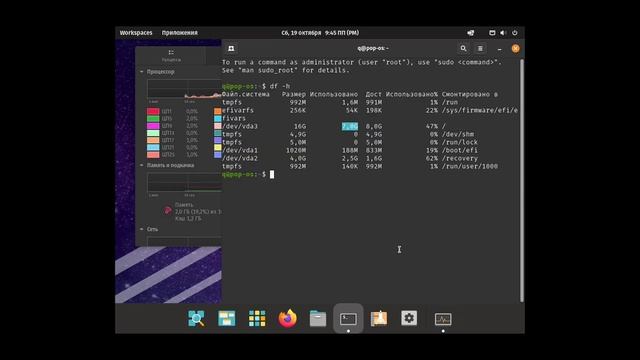The width and height of the screenshot is (640, 360).
Task: Click the terminal vertical scrollbar
Action: (x=522, y=180)
